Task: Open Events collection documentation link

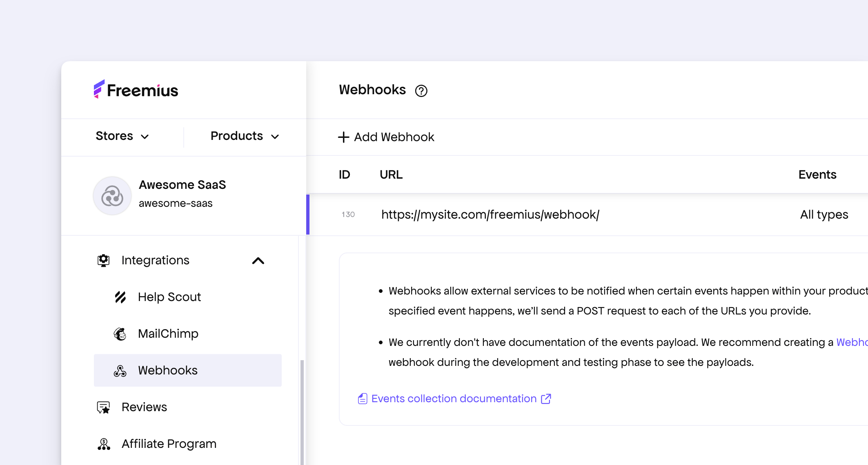Action: [454, 399]
